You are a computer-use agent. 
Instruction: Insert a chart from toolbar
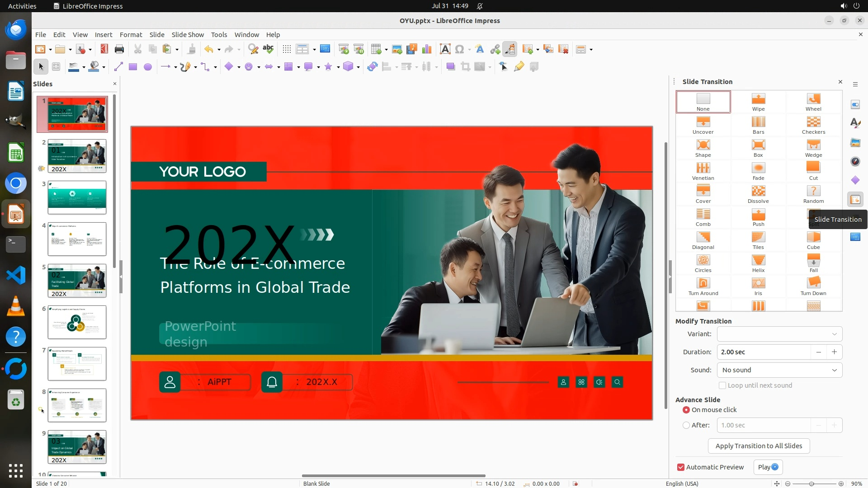pos(426,49)
